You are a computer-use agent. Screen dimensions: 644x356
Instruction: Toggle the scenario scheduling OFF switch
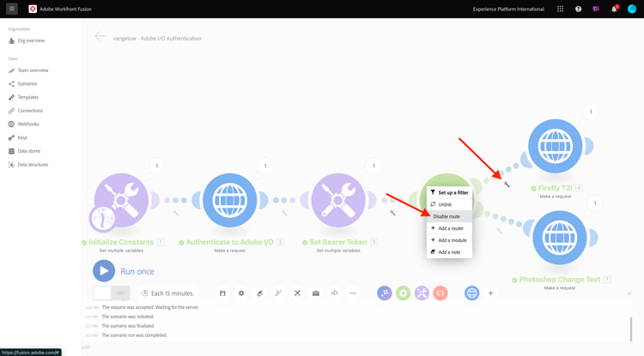pos(112,293)
